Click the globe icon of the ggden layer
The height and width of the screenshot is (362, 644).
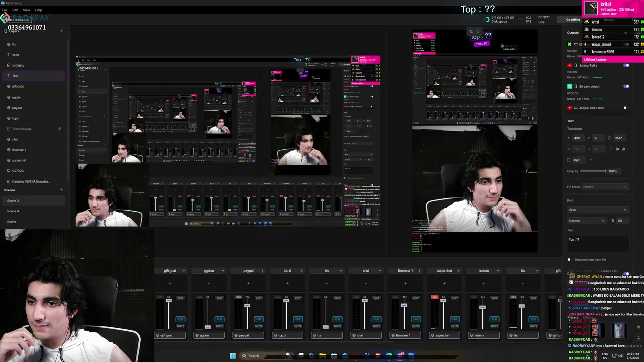pyautogui.click(x=8, y=97)
